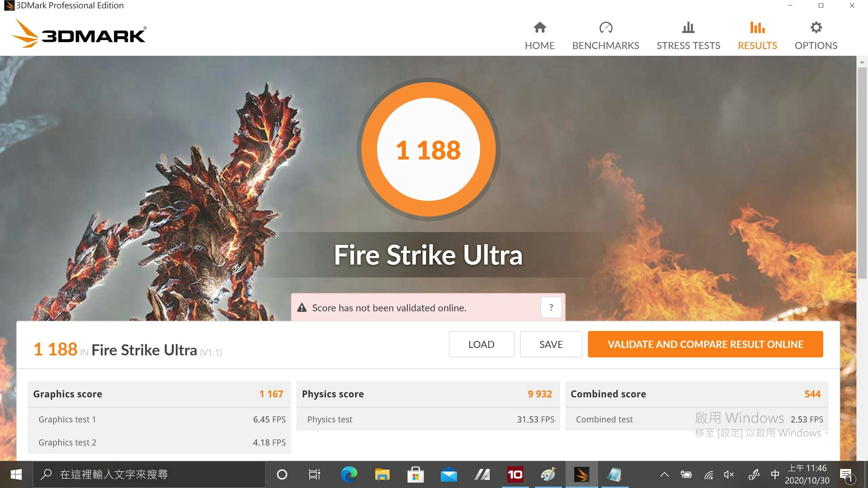
Task: Switch the Chinese IME input indicator
Action: [775, 474]
